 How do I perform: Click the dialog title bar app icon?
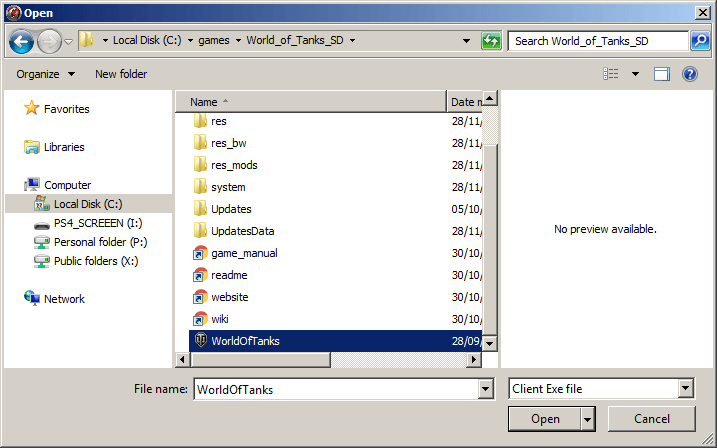[x=13, y=12]
